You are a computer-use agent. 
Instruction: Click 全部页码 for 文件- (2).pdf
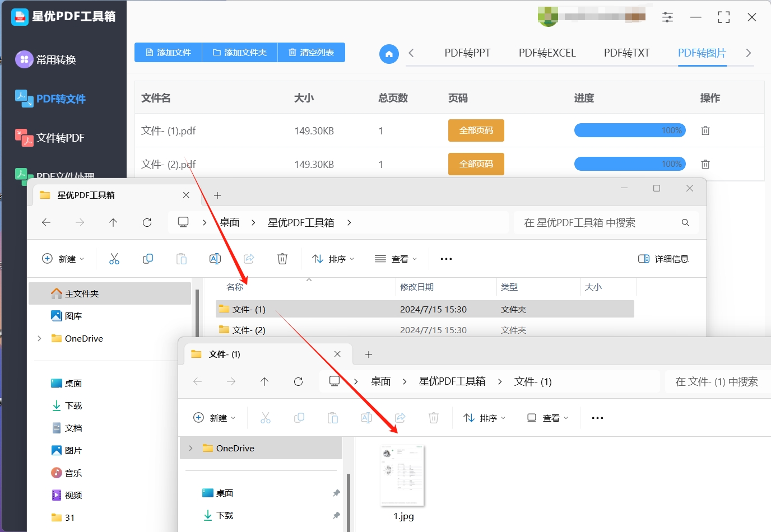(476, 164)
